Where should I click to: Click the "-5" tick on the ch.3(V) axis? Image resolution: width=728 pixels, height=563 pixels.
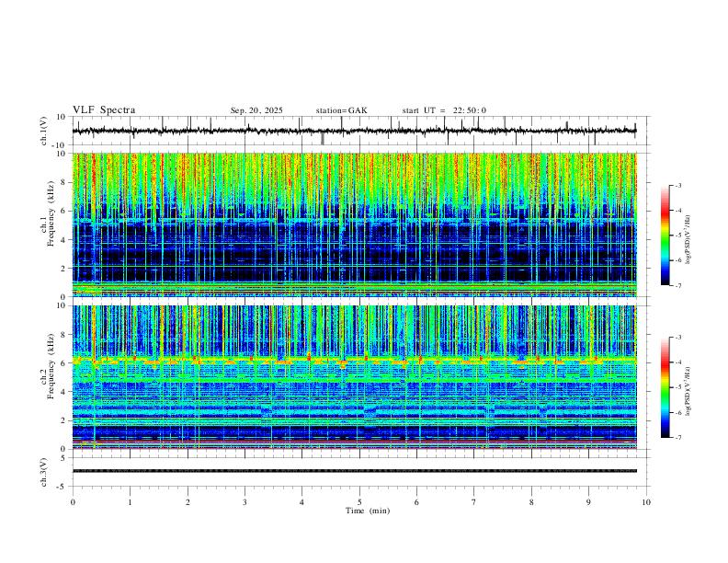click(x=63, y=487)
